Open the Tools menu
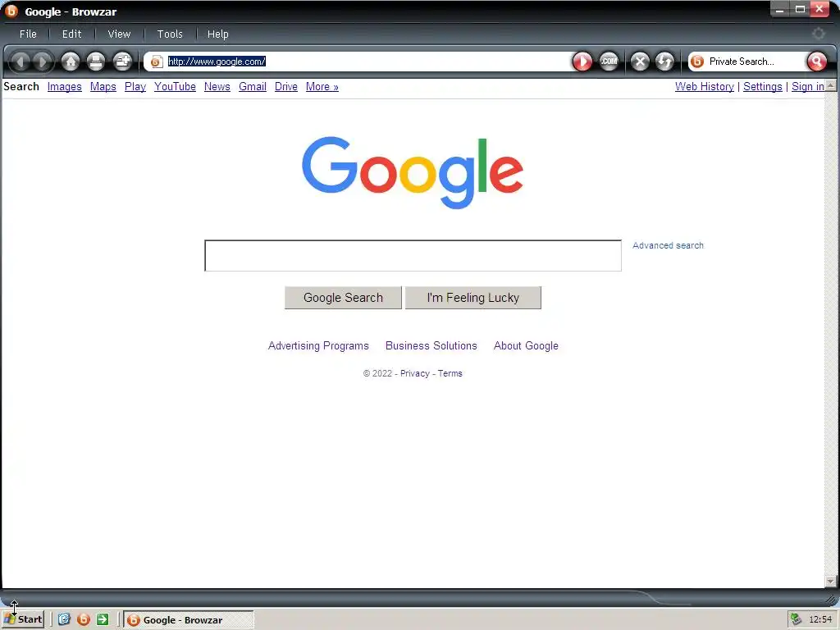This screenshot has height=630, width=840. (x=170, y=34)
